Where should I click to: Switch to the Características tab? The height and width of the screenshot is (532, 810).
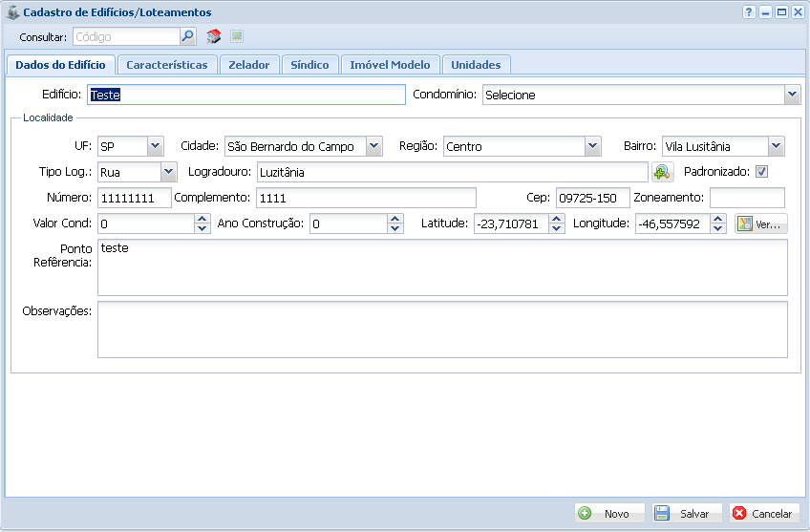coord(167,65)
